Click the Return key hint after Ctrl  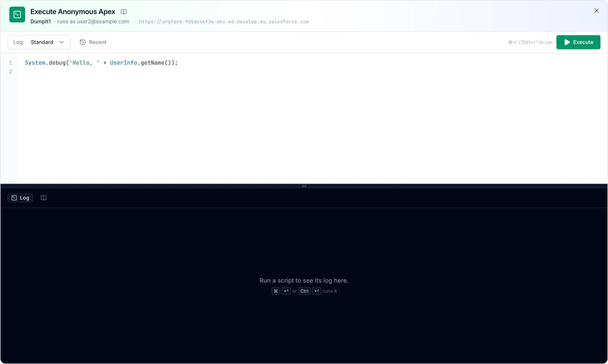317,291
